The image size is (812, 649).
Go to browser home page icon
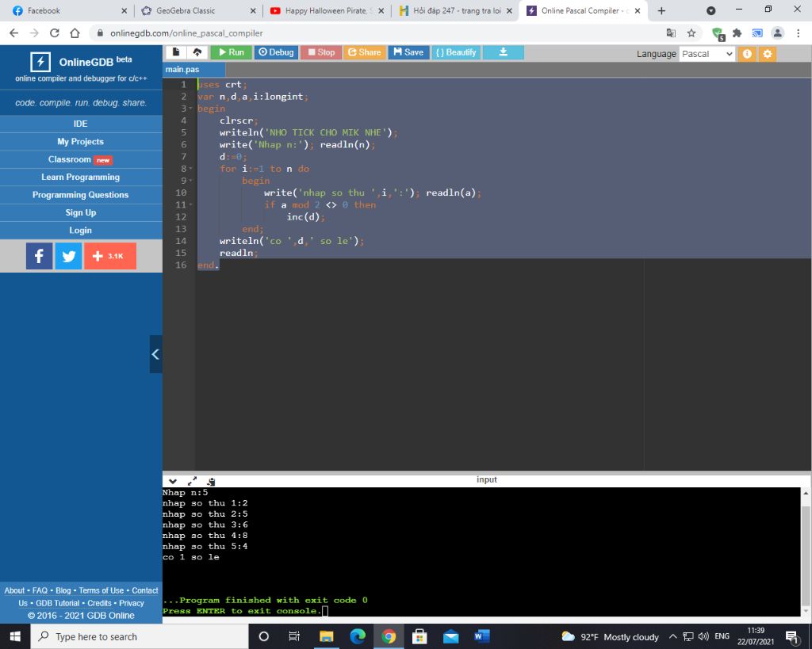tap(75, 33)
